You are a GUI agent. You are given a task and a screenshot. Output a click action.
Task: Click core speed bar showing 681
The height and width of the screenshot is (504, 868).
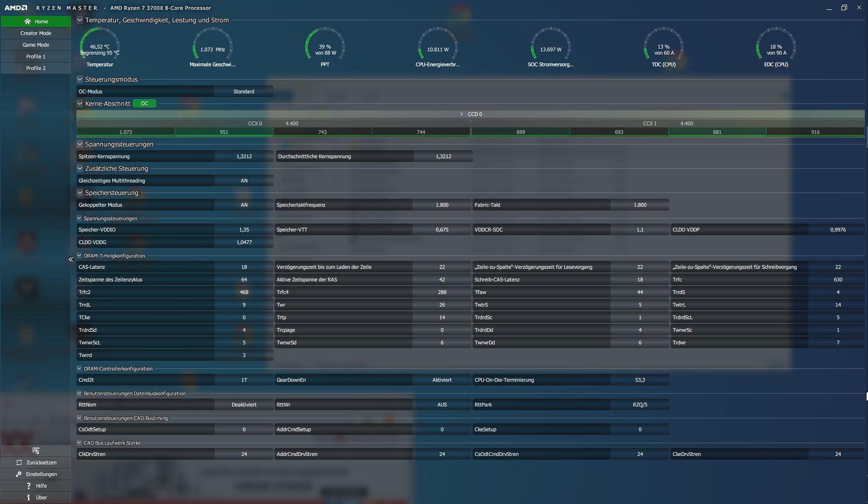click(x=717, y=132)
